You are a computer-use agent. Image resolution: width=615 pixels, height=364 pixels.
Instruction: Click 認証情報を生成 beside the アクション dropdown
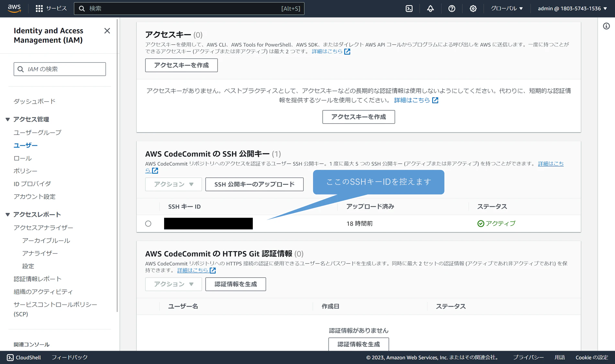click(236, 284)
